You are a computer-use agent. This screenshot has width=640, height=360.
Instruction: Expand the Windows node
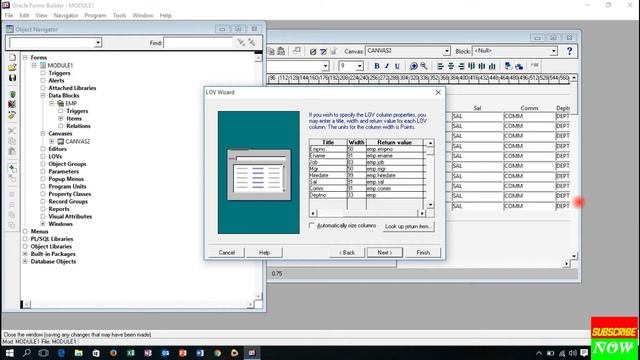tap(43, 224)
